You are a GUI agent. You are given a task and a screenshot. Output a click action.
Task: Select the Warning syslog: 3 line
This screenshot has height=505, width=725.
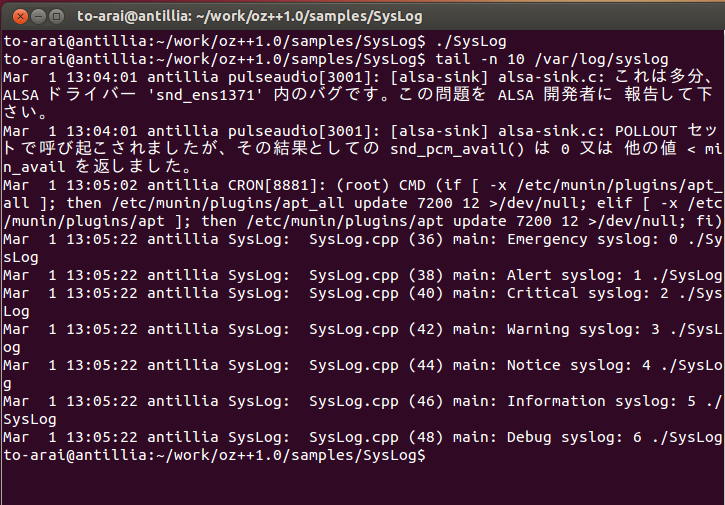coord(362,339)
